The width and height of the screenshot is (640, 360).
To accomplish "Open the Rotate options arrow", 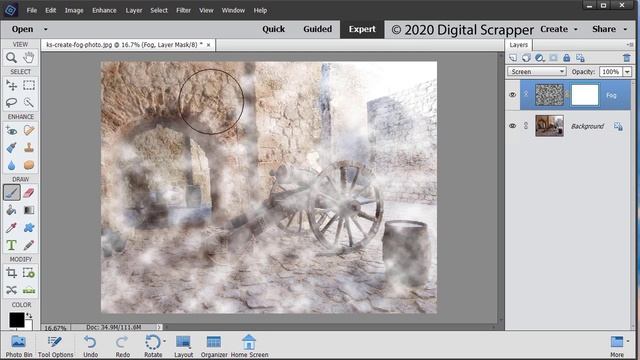I will coord(164,341).
